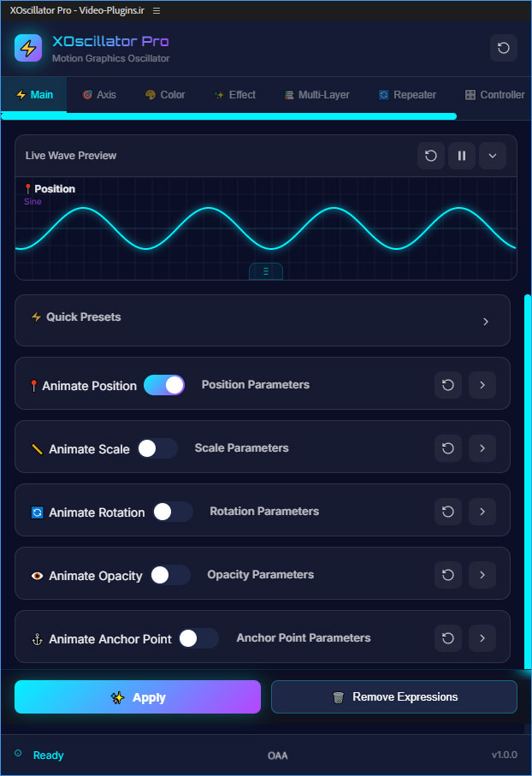Click the global reset icon in header

pyautogui.click(x=503, y=48)
